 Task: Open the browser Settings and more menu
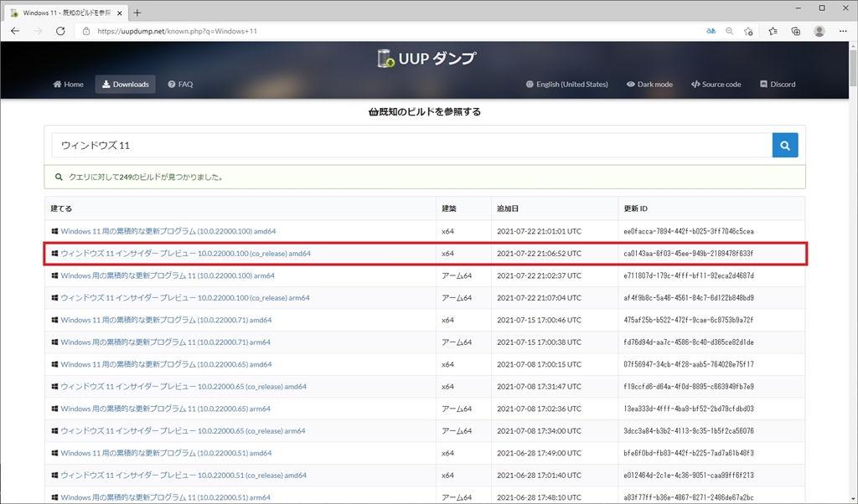[843, 31]
